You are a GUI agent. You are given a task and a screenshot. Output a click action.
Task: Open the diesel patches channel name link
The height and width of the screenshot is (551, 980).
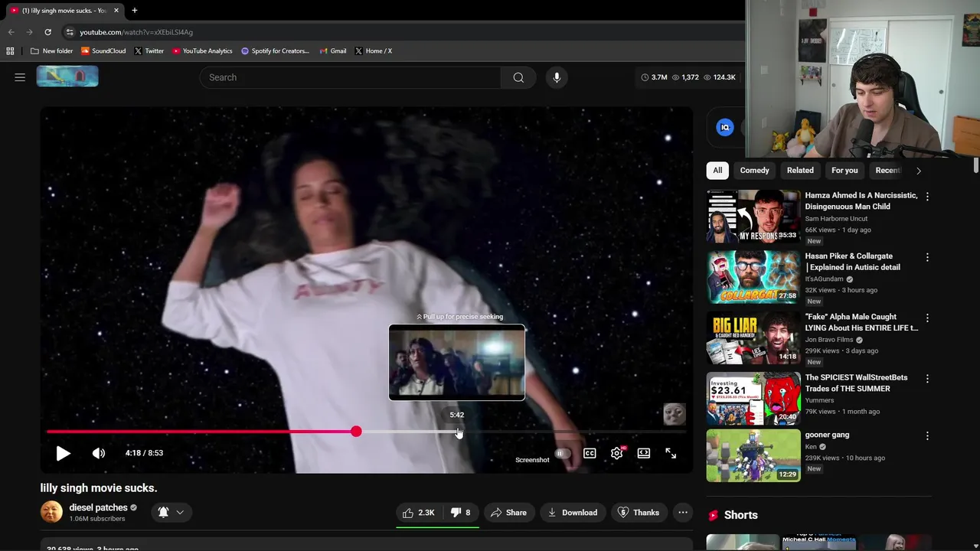pyautogui.click(x=98, y=507)
